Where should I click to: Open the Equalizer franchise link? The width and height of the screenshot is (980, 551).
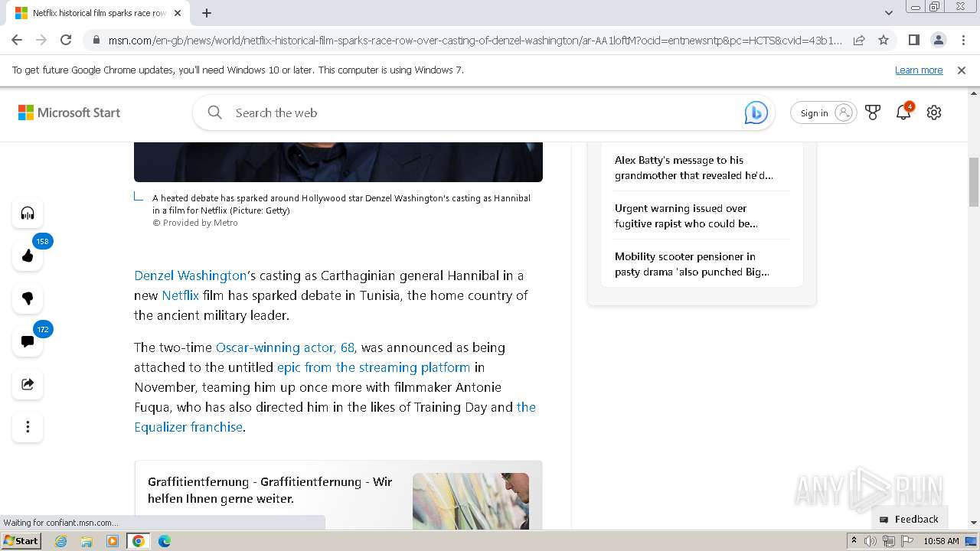pos(188,427)
